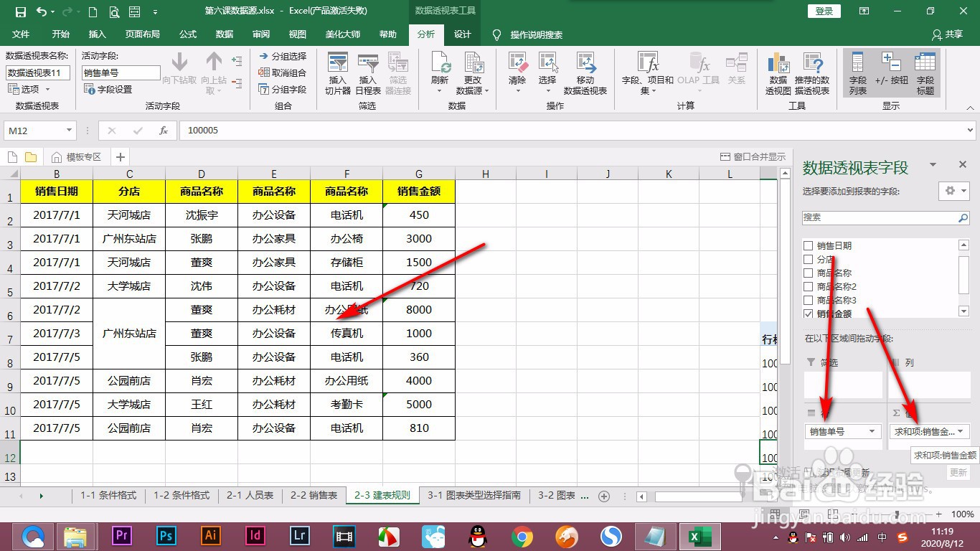The image size is (980, 551).
Task: Click the 刷新 (Refresh) icon in the ribbon
Action: 439,70
